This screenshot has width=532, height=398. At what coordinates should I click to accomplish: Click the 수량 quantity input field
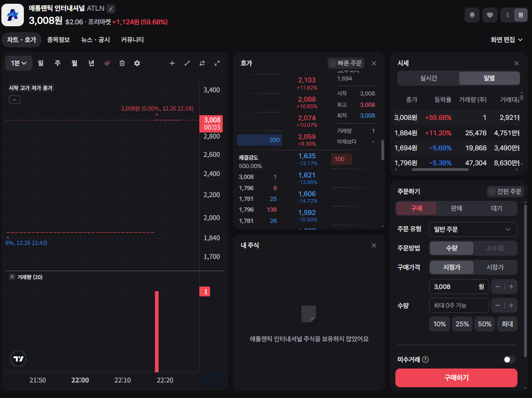pos(459,305)
